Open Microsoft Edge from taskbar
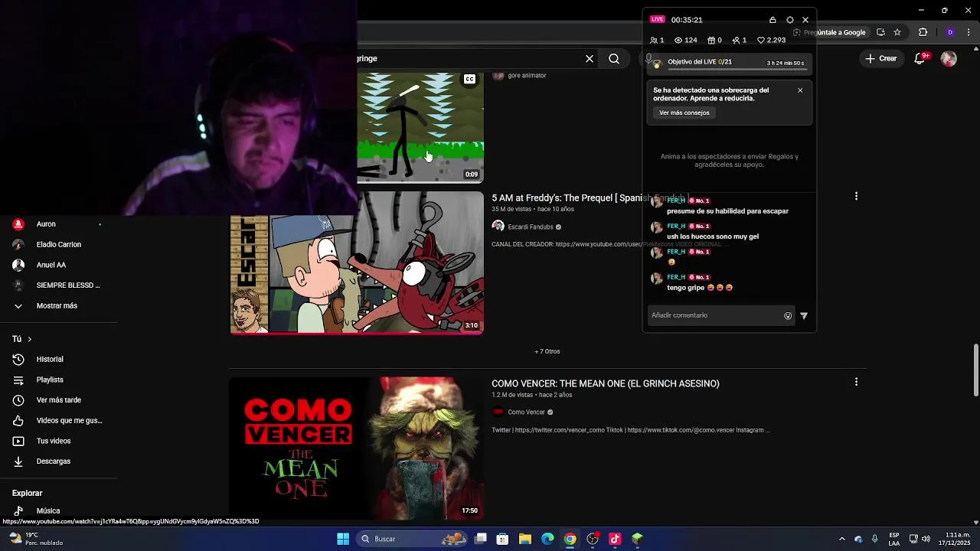The image size is (980, 551). tap(547, 539)
